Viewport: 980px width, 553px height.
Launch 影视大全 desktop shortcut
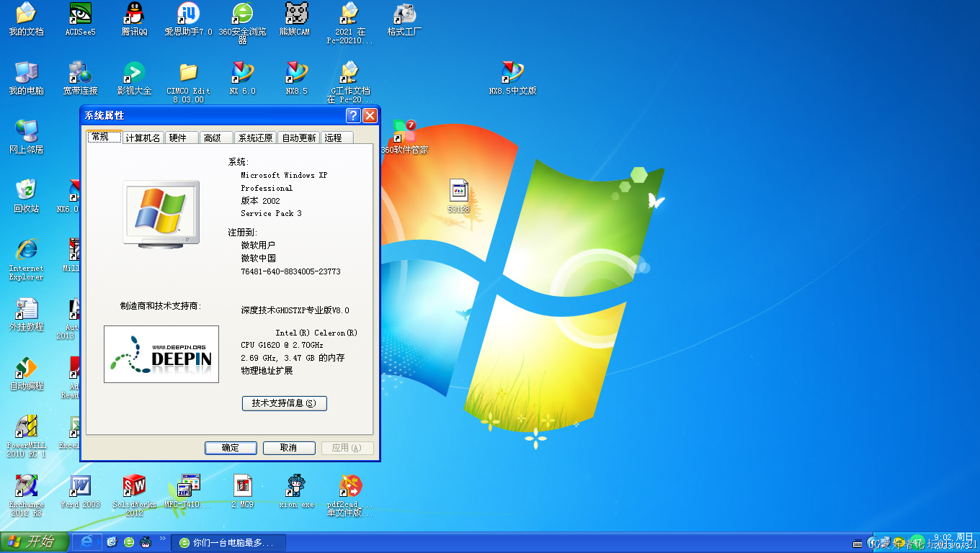click(x=134, y=78)
